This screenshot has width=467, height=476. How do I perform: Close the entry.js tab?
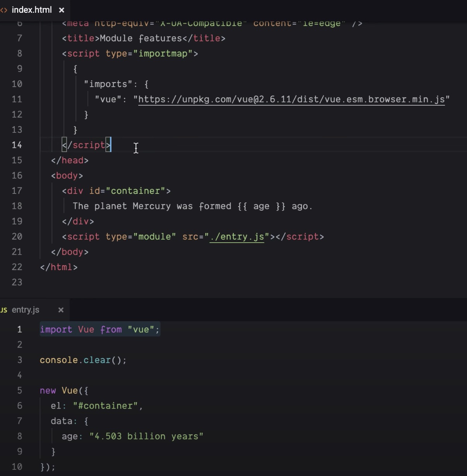point(61,310)
